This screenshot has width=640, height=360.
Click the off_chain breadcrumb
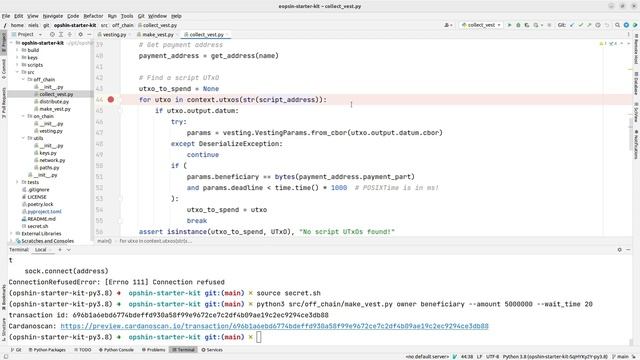[123, 25]
